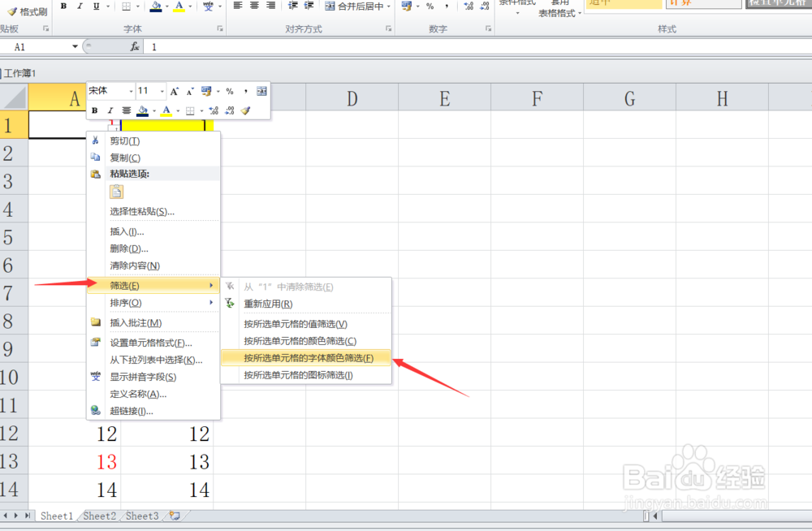812x531 pixels.
Task: Click shrink font in the mini toolbar
Action: click(x=190, y=91)
